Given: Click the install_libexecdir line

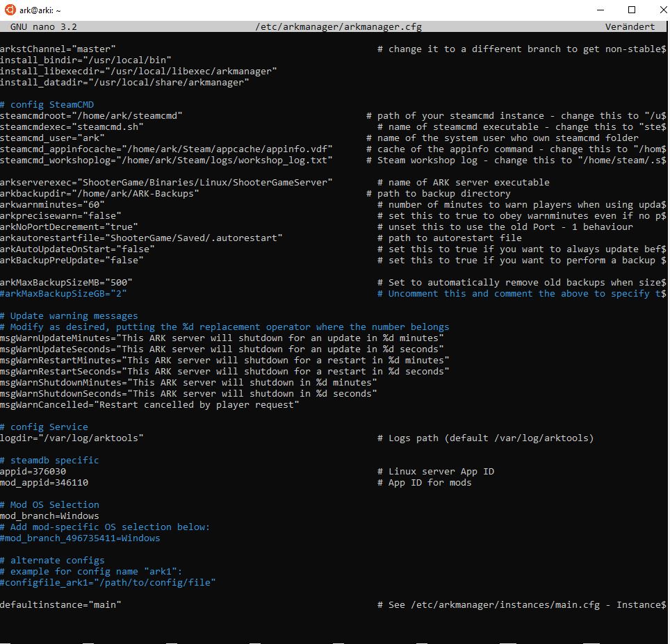Looking at the screenshot, I should (x=138, y=72).
